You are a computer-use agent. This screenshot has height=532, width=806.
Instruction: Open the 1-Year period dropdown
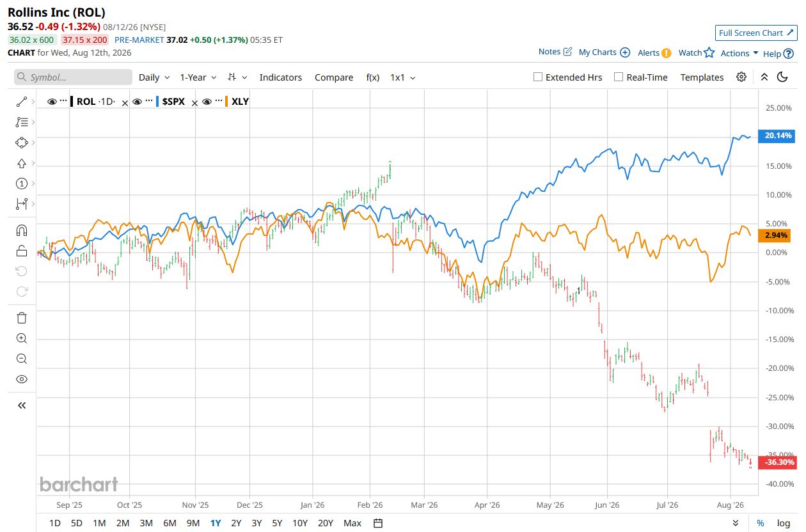tap(198, 77)
